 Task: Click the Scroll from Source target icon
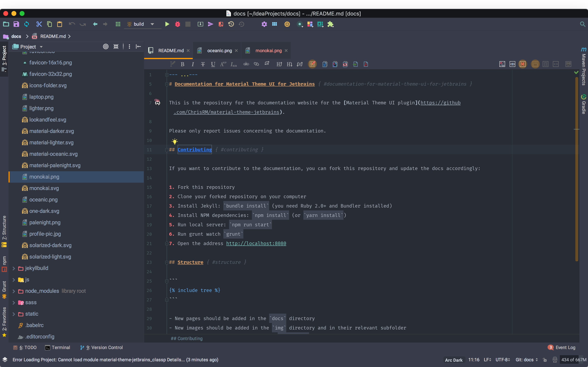[106, 47]
